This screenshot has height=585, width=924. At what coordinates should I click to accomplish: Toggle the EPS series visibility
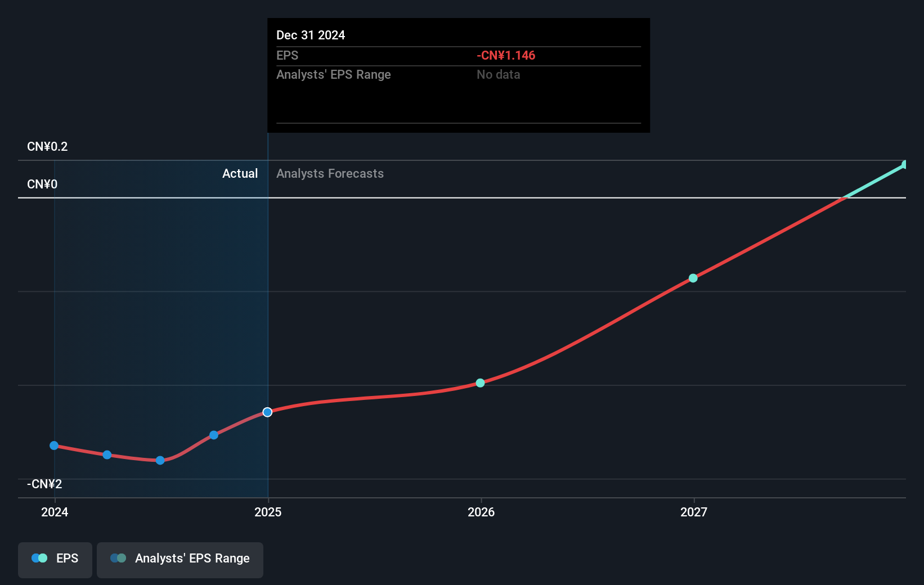[x=55, y=560]
